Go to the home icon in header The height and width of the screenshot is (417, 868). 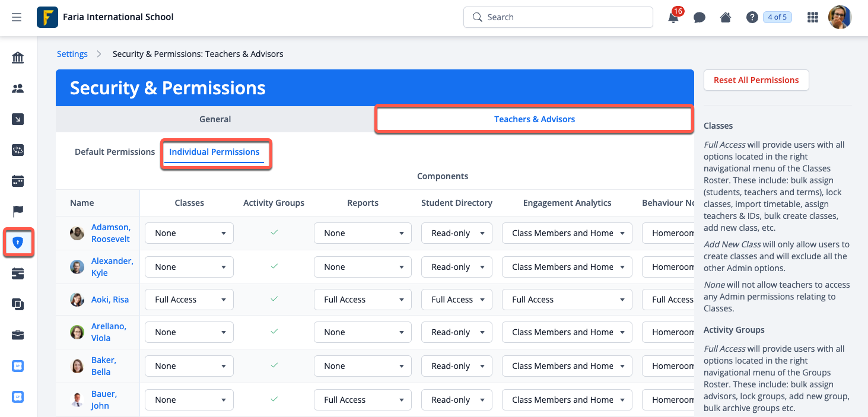(726, 18)
